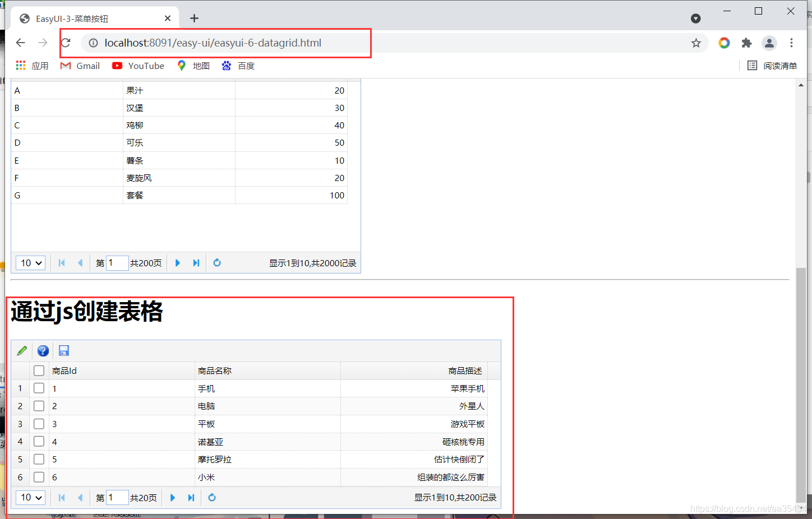Open the Chrome profile avatar
The width and height of the screenshot is (812, 519).
pos(769,43)
